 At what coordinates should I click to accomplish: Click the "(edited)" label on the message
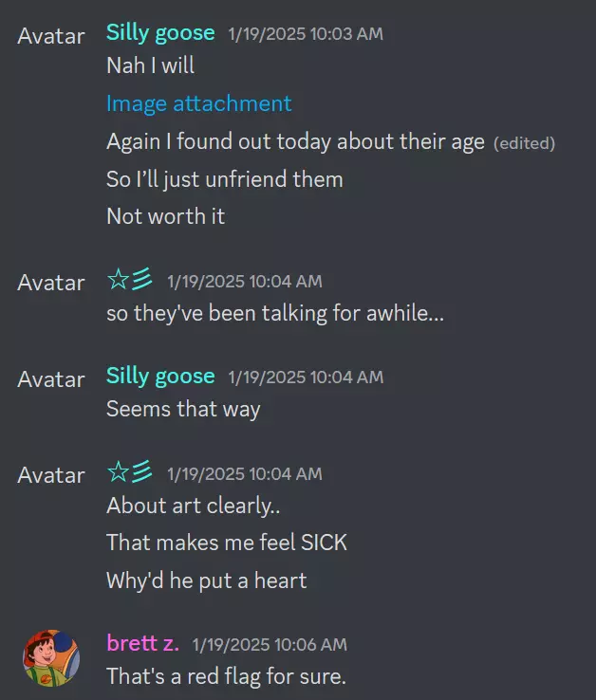(x=524, y=143)
